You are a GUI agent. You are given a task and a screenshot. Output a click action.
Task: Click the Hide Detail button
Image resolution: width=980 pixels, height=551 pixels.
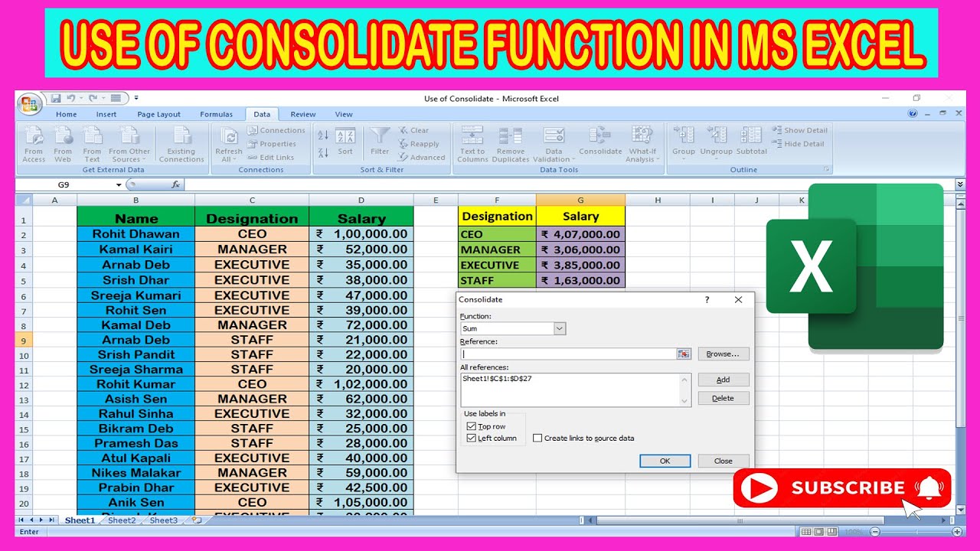[799, 144]
